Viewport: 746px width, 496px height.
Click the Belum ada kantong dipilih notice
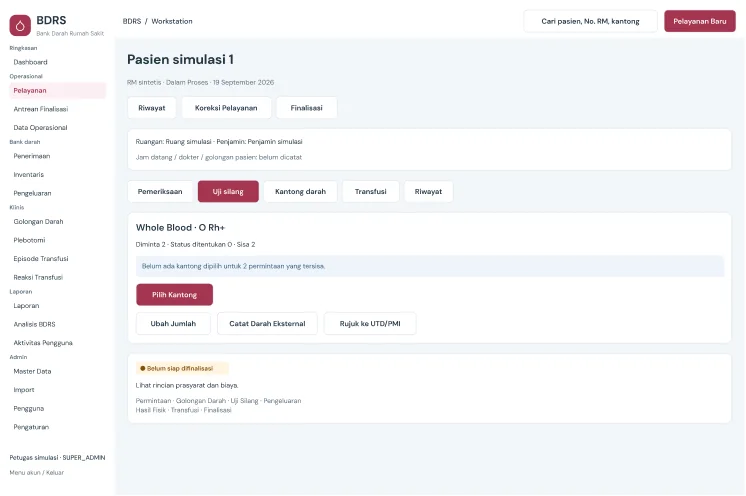click(x=430, y=266)
